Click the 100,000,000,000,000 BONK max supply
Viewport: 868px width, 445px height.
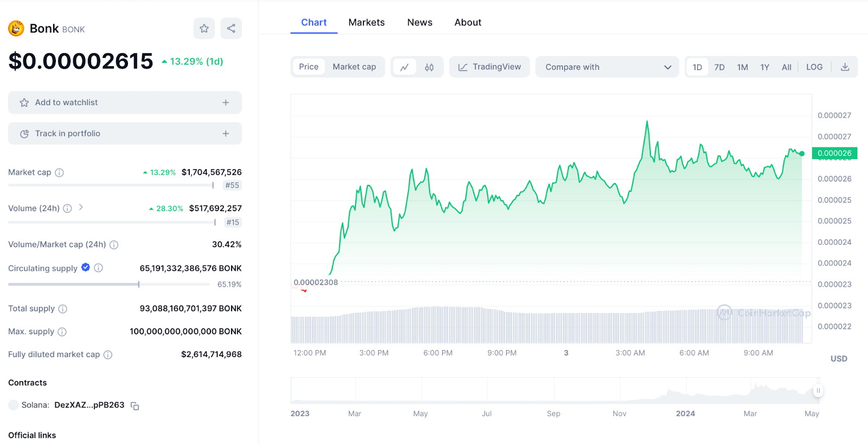[x=186, y=331]
